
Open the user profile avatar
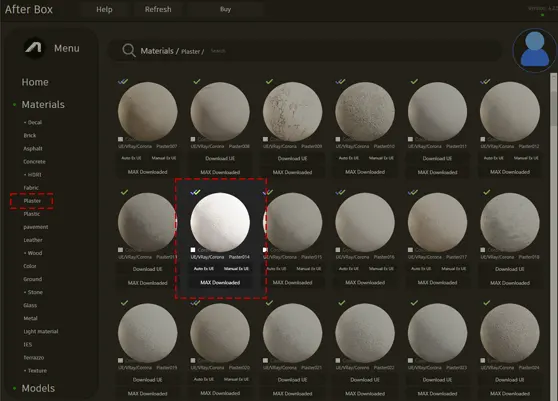coord(535,50)
